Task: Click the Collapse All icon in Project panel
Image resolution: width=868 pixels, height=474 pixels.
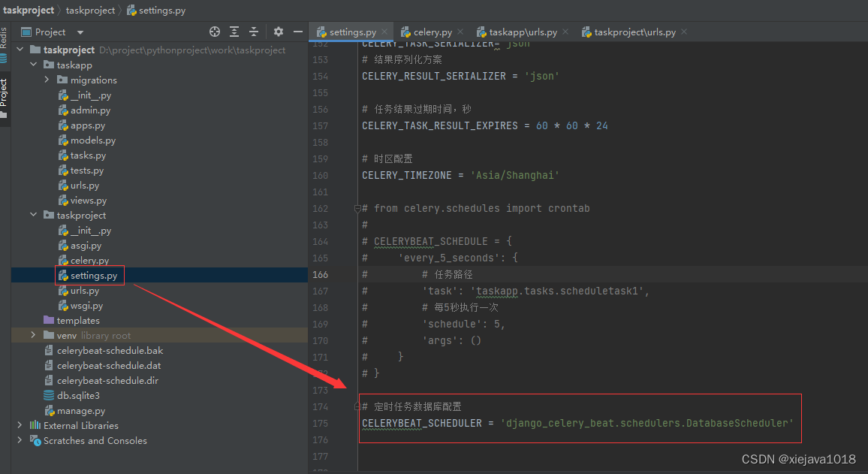Action: (254, 32)
